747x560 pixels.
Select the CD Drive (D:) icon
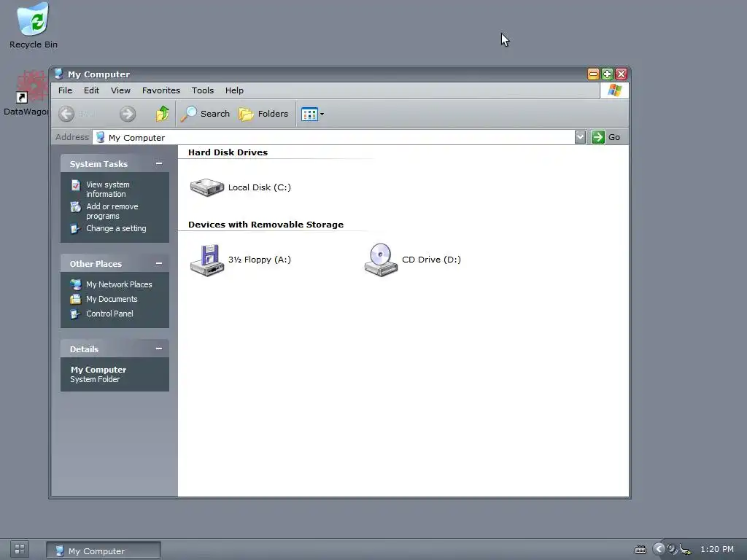pos(381,260)
